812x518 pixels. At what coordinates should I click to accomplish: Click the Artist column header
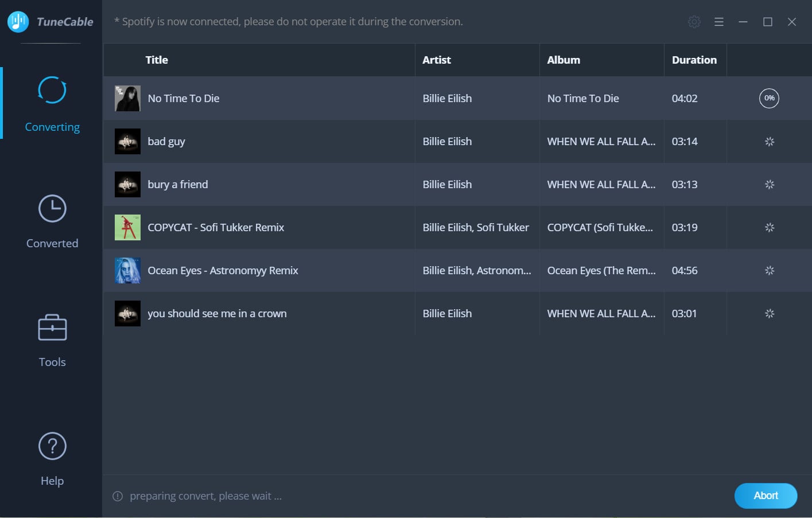[437, 60]
